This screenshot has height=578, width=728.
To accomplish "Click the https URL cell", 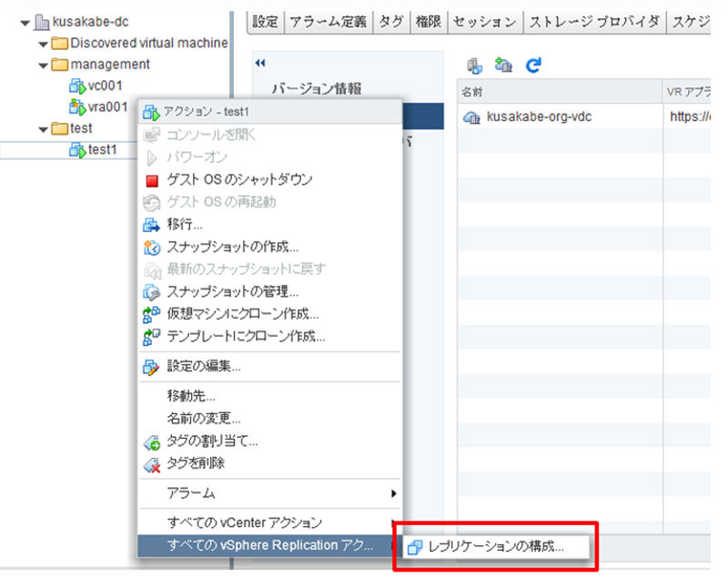I will [689, 117].
